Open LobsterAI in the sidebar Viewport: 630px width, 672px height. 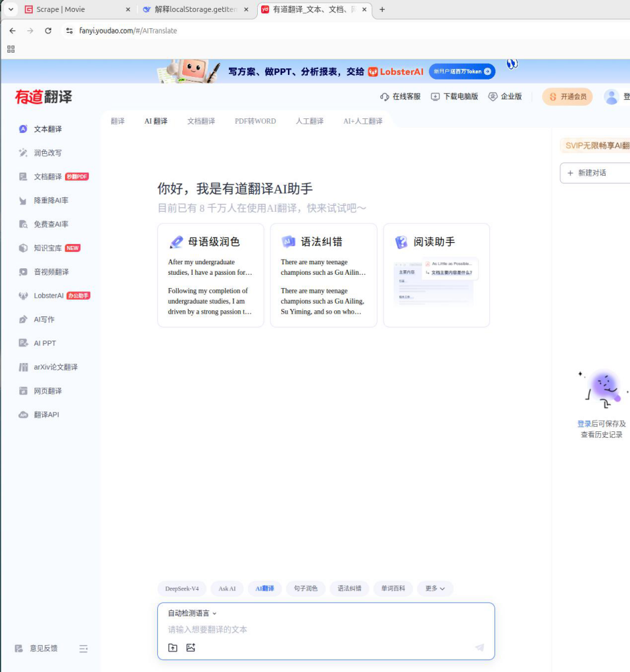click(x=55, y=296)
